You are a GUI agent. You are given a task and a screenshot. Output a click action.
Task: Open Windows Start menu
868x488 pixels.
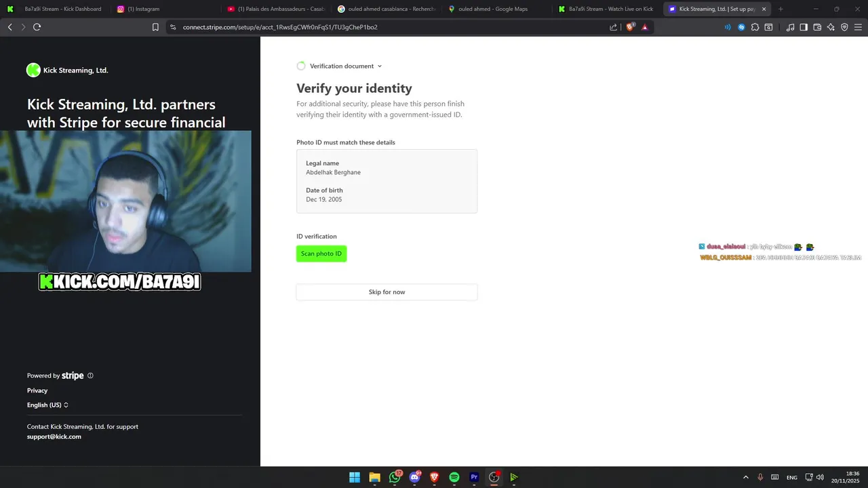(x=355, y=477)
